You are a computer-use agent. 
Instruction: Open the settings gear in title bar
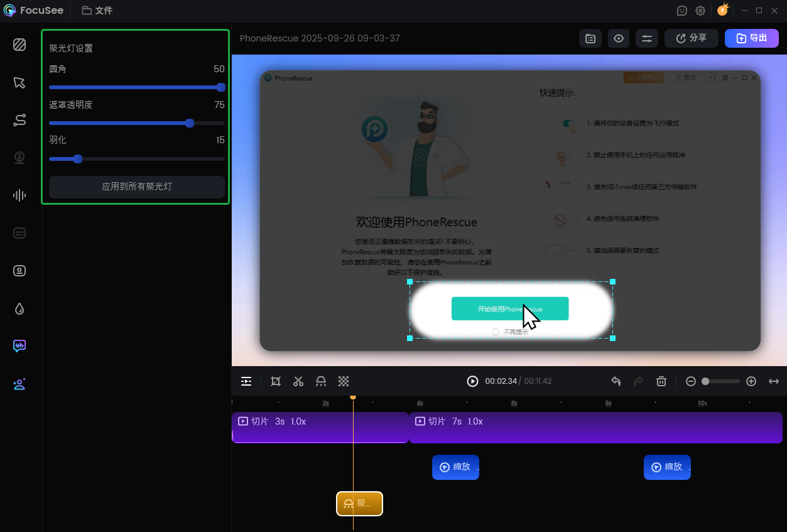[700, 11]
